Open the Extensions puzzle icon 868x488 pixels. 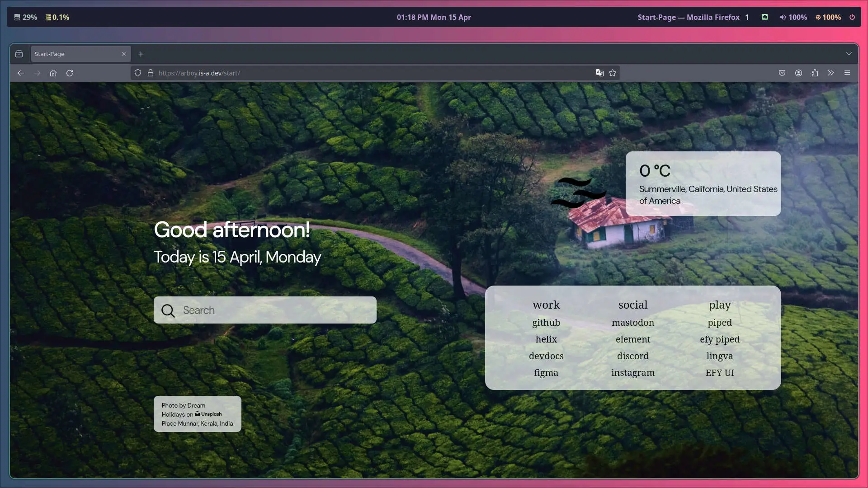click(x=815, y=73)
